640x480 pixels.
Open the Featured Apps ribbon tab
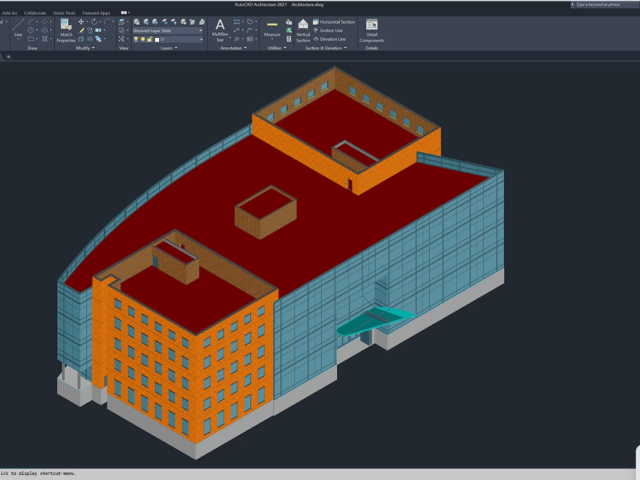click(98, 13)
